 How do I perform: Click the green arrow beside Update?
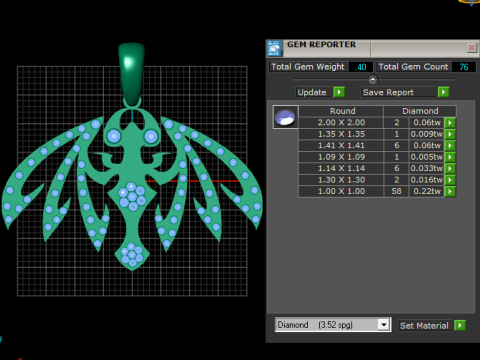click(339, 92)
